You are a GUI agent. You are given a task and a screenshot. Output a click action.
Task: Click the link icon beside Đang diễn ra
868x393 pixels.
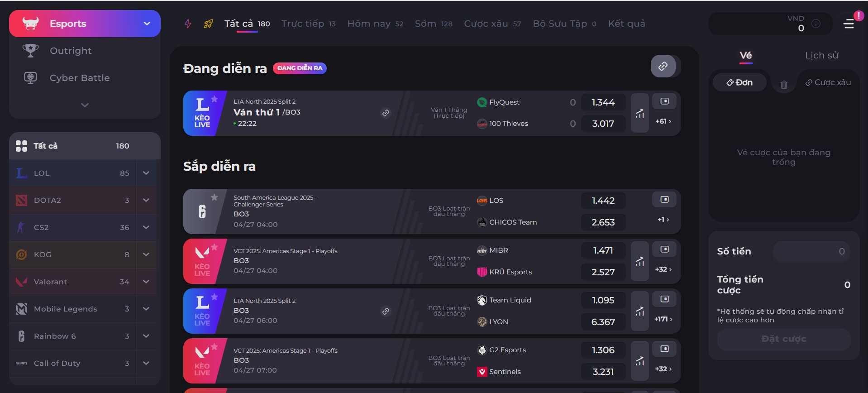(x=663, y=67)
